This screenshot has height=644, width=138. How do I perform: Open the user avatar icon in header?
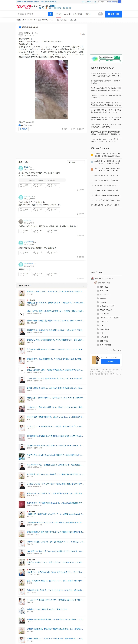(x=100, y=14)
